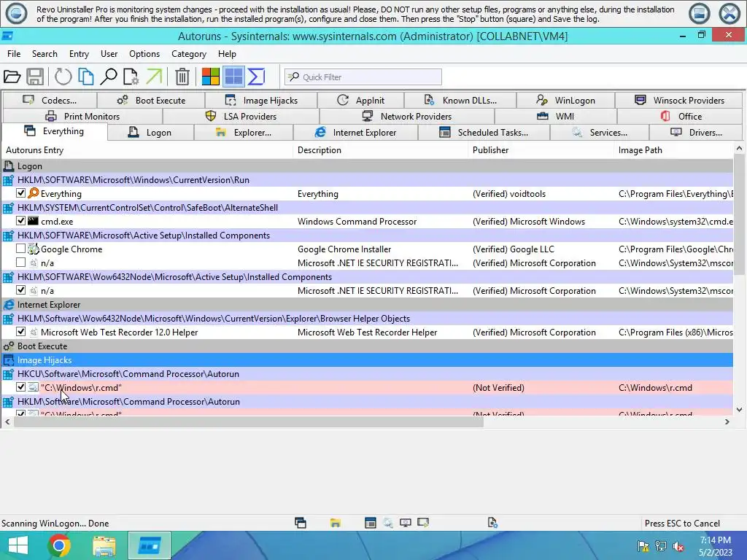Screen dimensions: 747x560
Task: Uncheck Microsoft Web Test Recorder 12.0 Helper
Action: pyautogui.click(x=20, y=332)
